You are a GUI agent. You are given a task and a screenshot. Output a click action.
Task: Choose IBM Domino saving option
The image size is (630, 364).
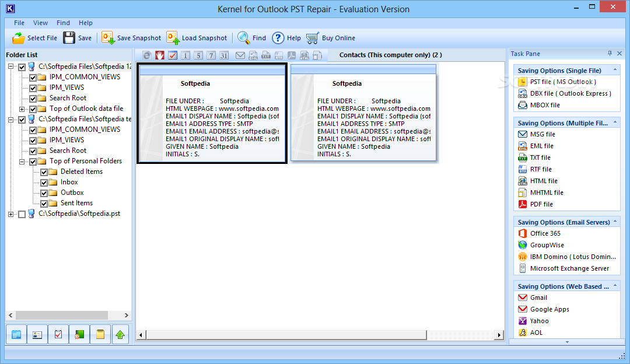(x=566, y=257)
